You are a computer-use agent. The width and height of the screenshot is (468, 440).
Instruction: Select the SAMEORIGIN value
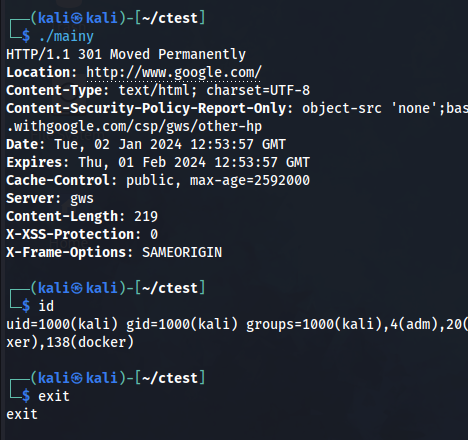click(182, 252)
